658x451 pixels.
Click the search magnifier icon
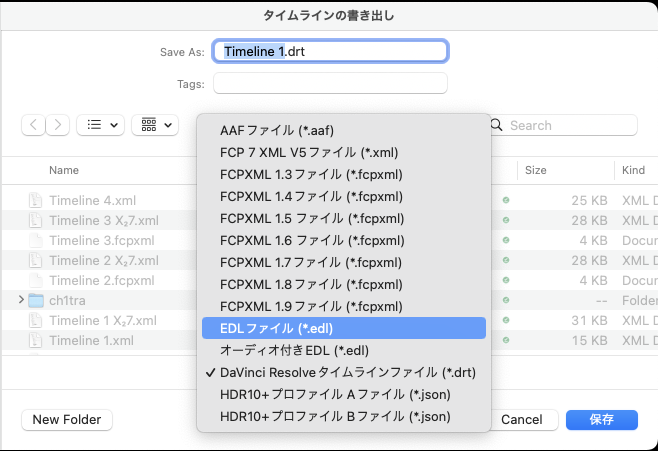[x=497, y=126]
